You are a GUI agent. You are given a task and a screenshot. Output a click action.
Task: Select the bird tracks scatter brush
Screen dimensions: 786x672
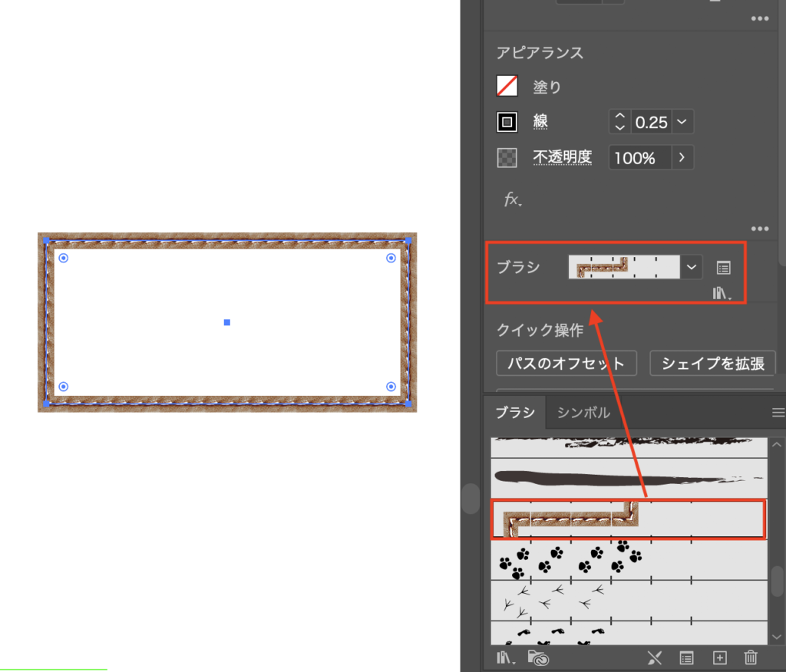pyautogui.click(x=629, y=601)
